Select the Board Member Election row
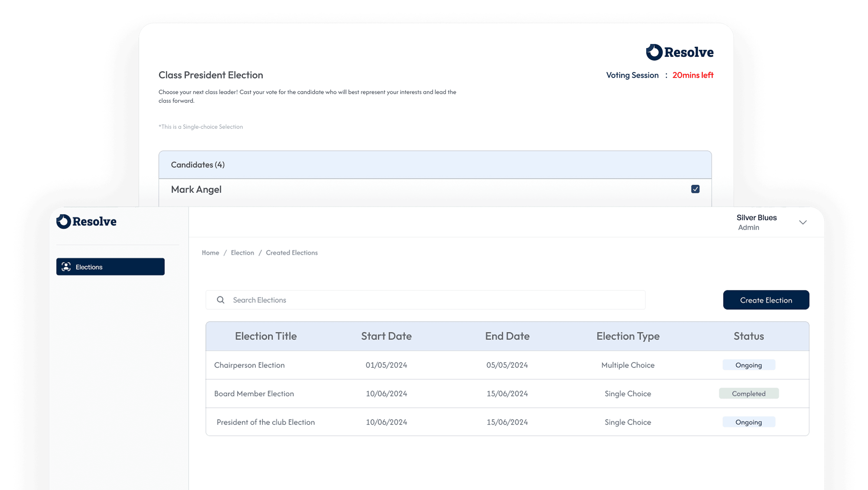This screenshot has height=490, width=868. tap(254, 394)
